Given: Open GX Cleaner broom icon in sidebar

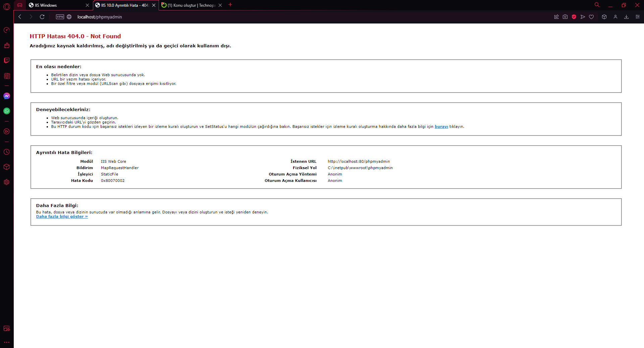Looking at the screenshot, I should [x=7, y=45].
